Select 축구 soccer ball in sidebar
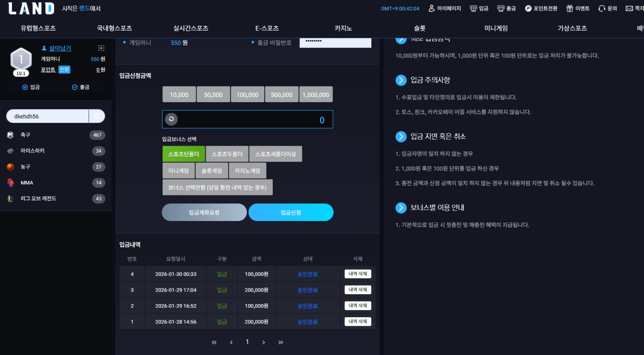 tap(11, 135)
